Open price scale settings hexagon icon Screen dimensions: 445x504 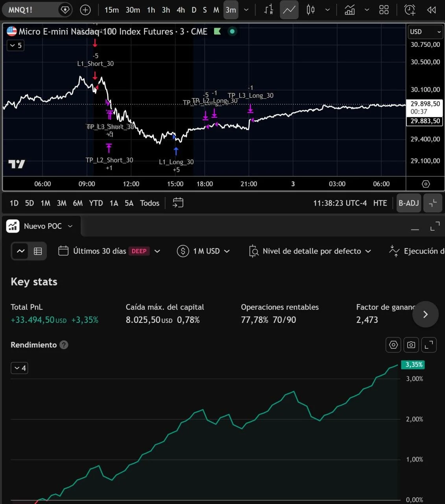[x=426, y=184]
